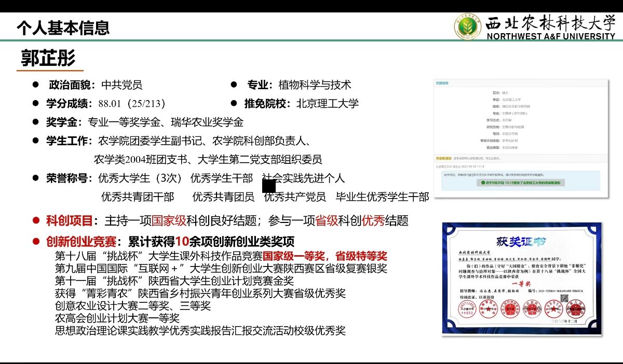Screen dimensions: 623x364
Task: Open the 志愿信息 admission screenshot image
Action: point(520,138)
